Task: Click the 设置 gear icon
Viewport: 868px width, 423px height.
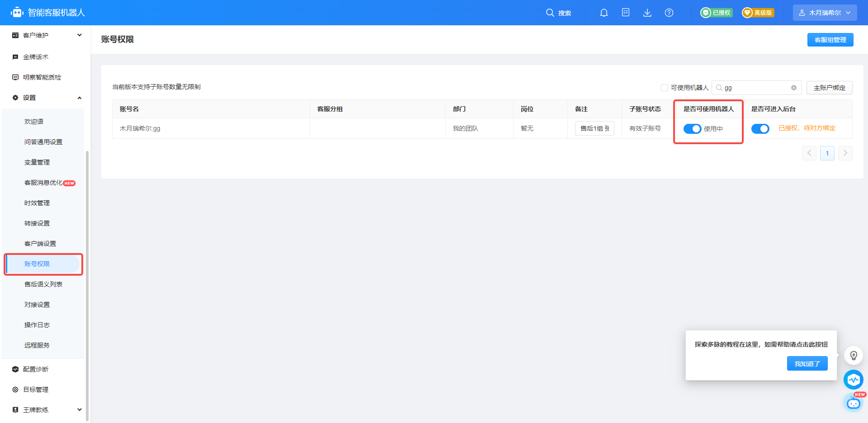Action: click(15, 98)
